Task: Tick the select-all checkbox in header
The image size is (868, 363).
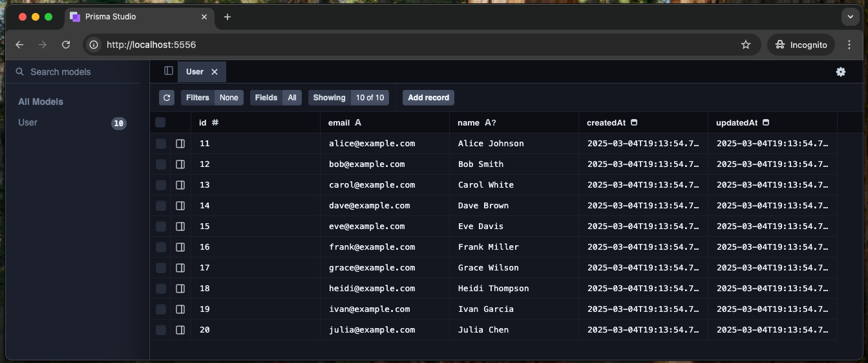Action: (160, 122)
